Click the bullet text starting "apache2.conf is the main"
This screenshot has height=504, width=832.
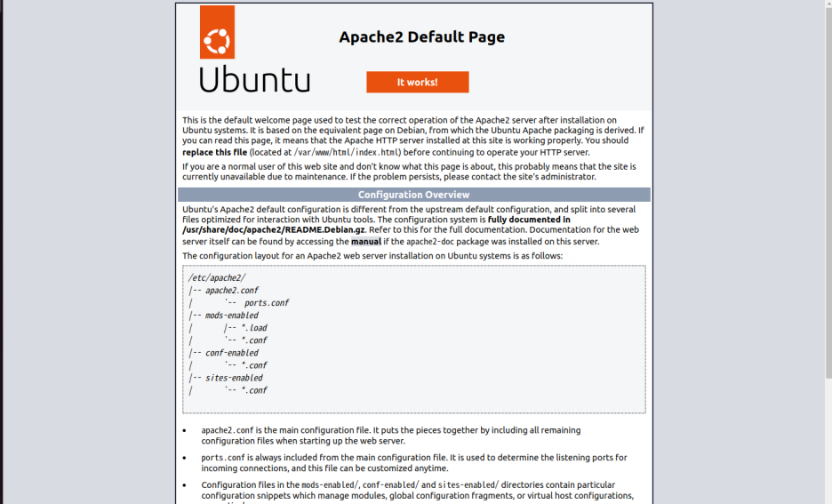(391, 436)
